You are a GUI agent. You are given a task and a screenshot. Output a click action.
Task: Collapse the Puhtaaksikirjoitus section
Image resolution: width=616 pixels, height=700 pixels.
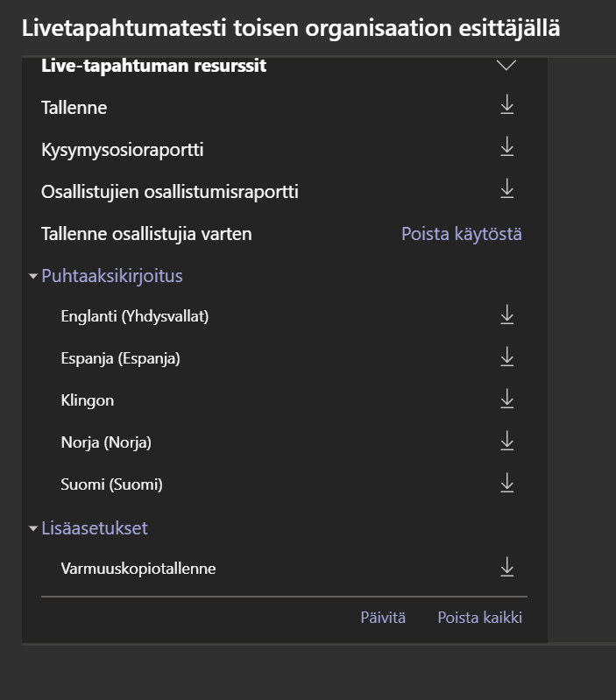(33, 276)
